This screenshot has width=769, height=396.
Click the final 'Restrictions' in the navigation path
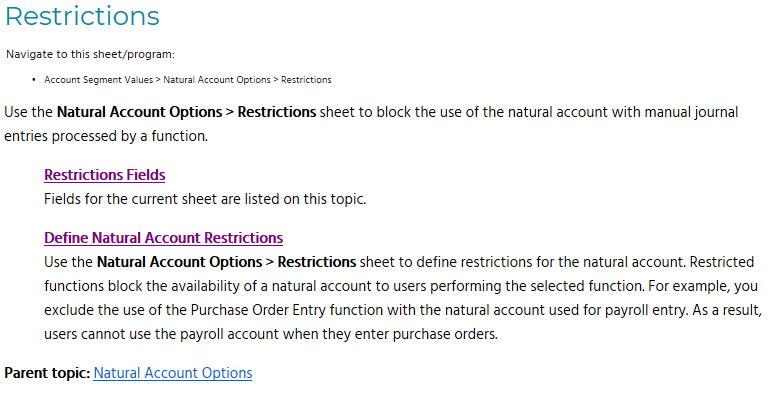(306, 80)
